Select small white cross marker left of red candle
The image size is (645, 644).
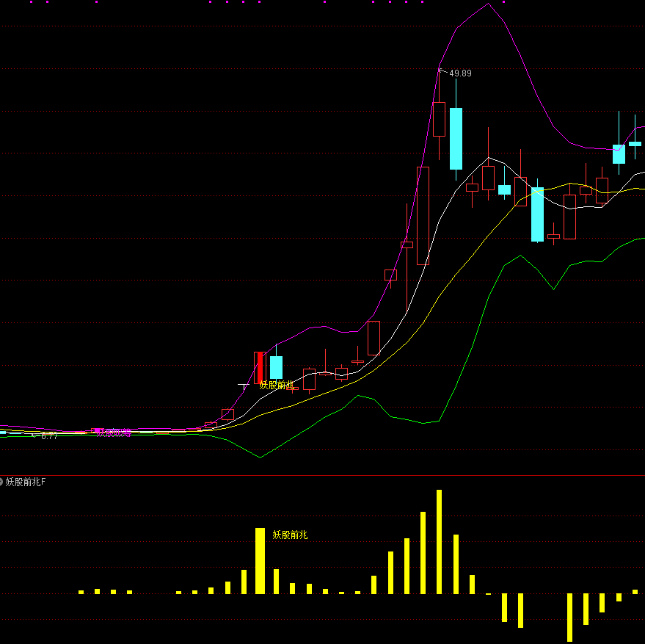click(243, 385)
